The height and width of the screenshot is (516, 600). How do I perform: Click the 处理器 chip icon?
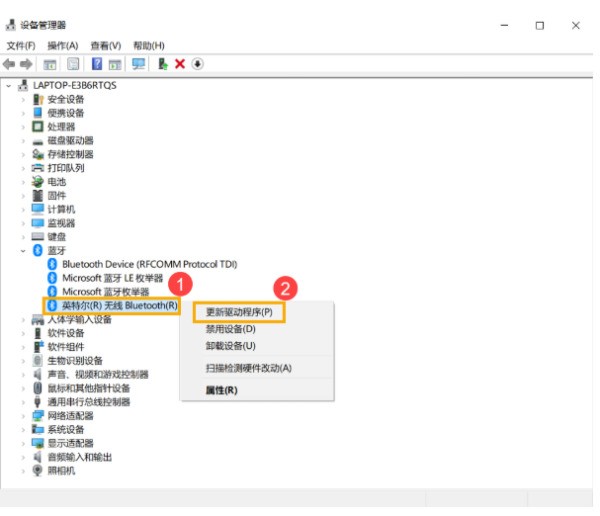click(x=38, y=127)
